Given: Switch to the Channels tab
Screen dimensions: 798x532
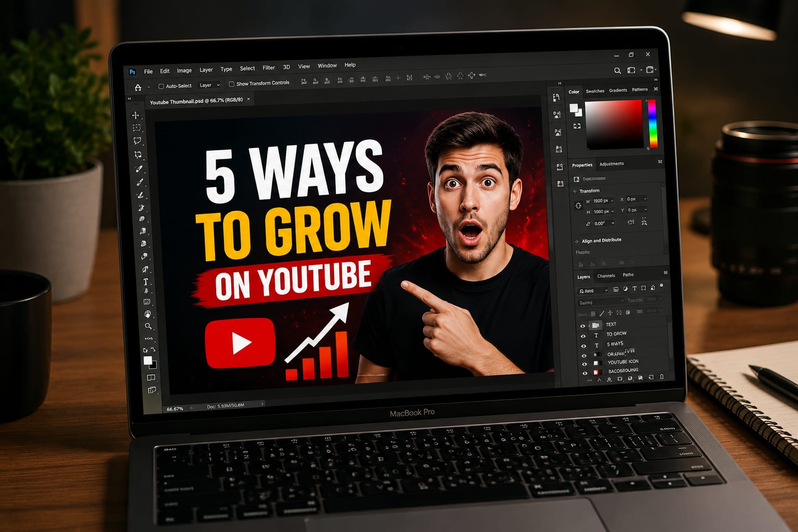Looking at the screenshot, I should coord(606,276).
